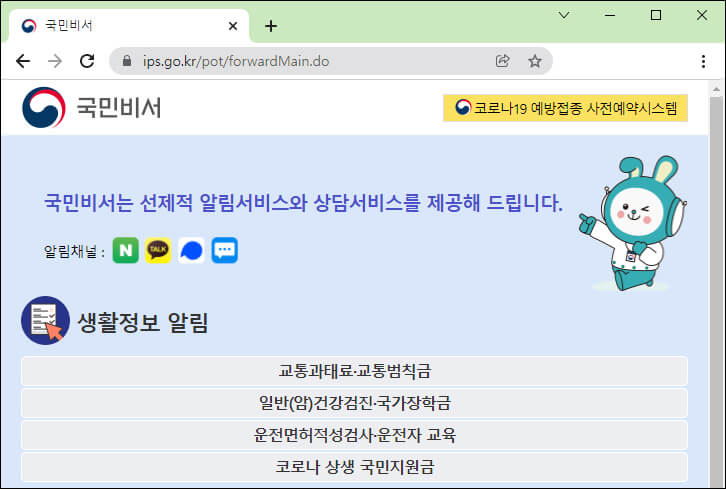Bookmark this page with the star icon
The height and width of the screenshot is (489, 726).
[535, 61]
